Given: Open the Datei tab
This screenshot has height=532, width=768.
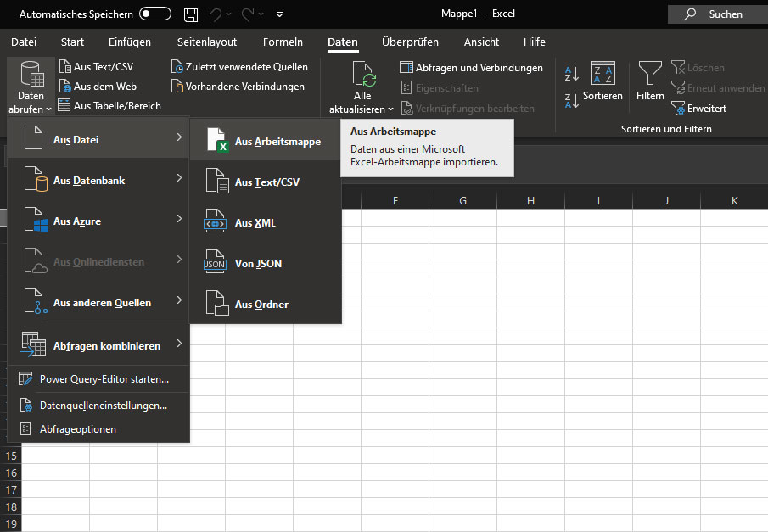Looking at the screenshot, I should coord(24,42).
